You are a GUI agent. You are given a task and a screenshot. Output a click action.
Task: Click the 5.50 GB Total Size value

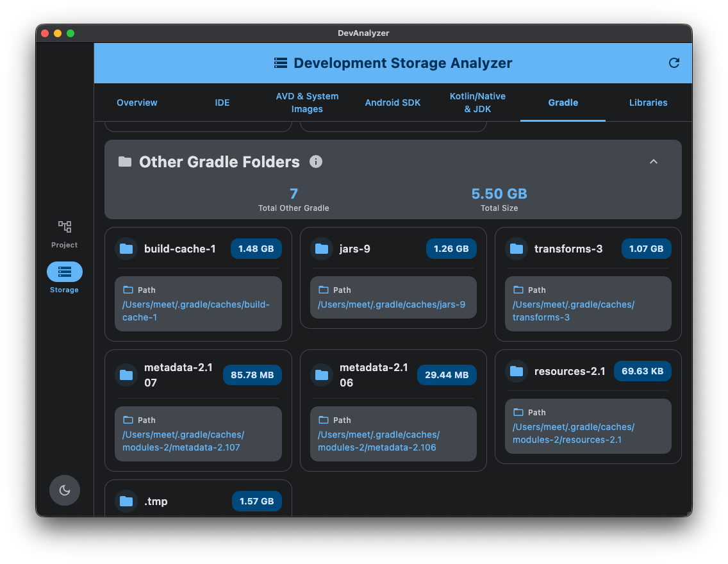(499, 194)
